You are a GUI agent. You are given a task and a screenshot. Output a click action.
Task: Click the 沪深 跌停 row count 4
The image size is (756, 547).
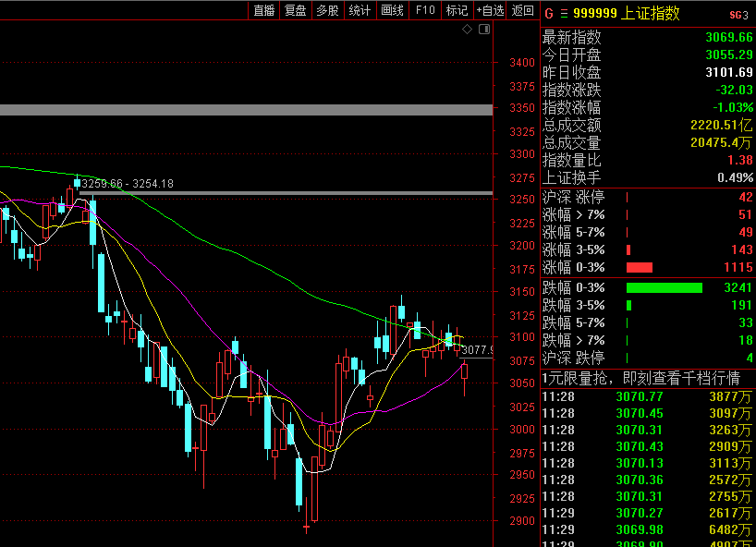[750, 358]
